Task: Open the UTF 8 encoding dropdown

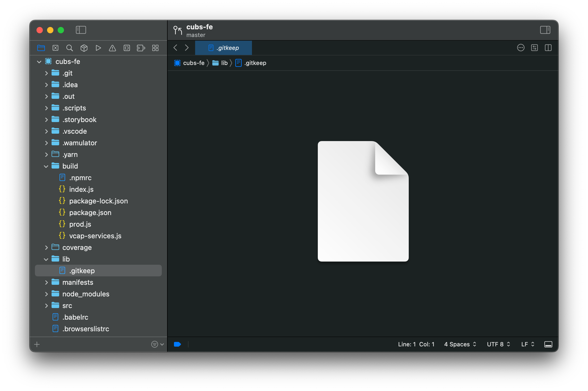Action: (x=498, y=344)
